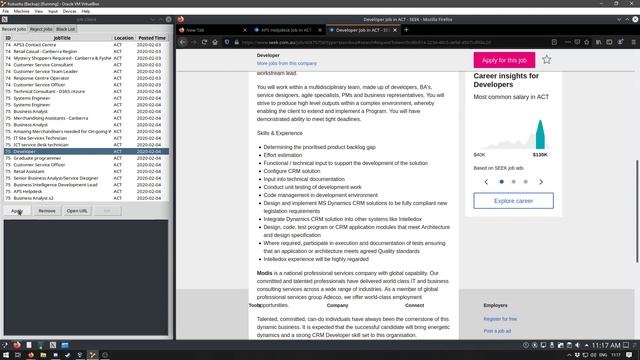Sort the job list by Location header

[124, 38]
